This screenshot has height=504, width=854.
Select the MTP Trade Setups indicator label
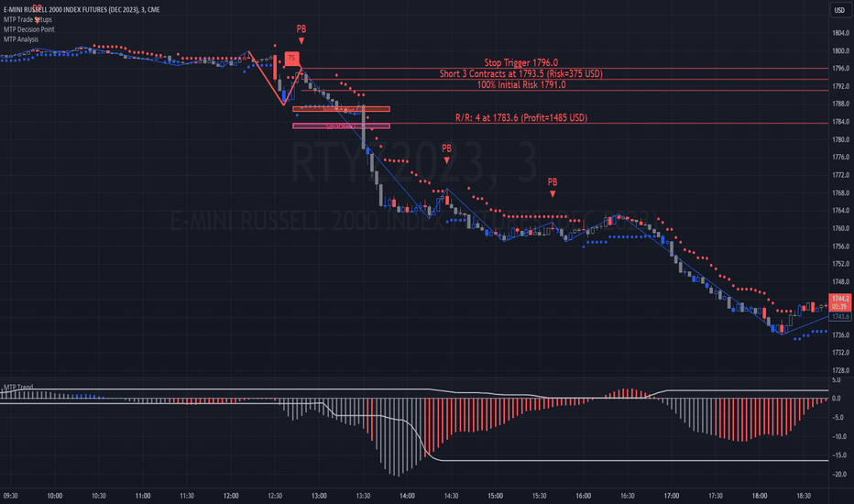27,19
